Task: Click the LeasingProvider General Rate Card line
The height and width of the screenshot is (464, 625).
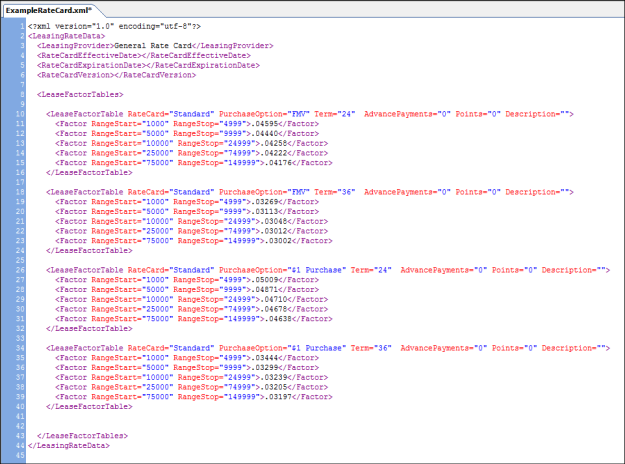Action: click(155, 46)
